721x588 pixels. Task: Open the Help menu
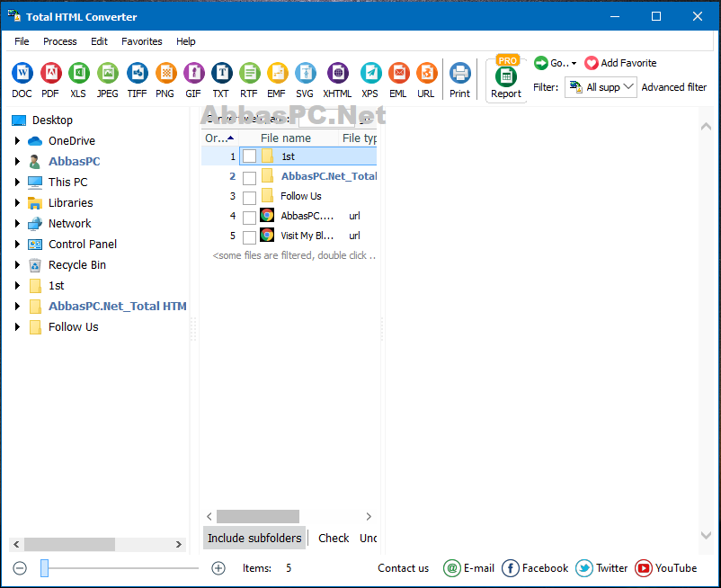point(186,41)
